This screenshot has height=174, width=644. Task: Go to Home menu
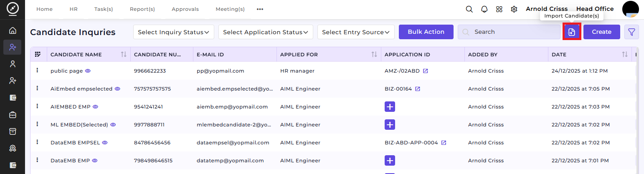pyautogui.click(x=44, y=9)
